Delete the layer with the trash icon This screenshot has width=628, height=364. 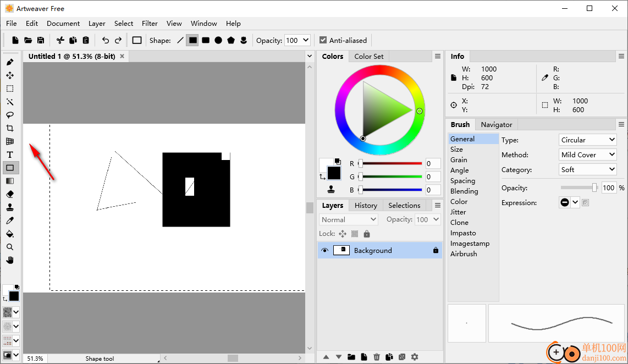pyautogui.click(x=377, y=357)
